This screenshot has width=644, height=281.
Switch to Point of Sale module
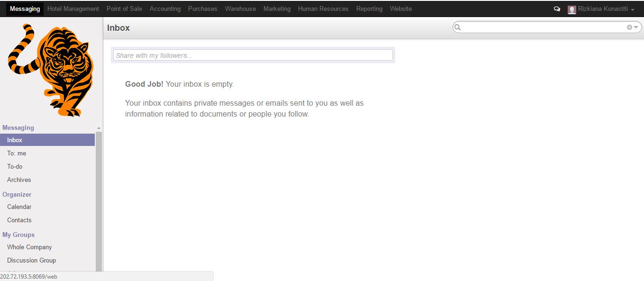point(124,9)
